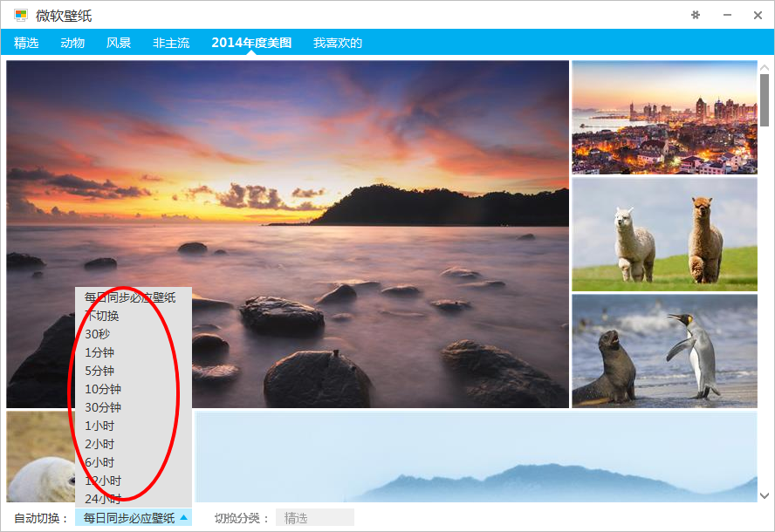Choose the 1小时 option

134,426
